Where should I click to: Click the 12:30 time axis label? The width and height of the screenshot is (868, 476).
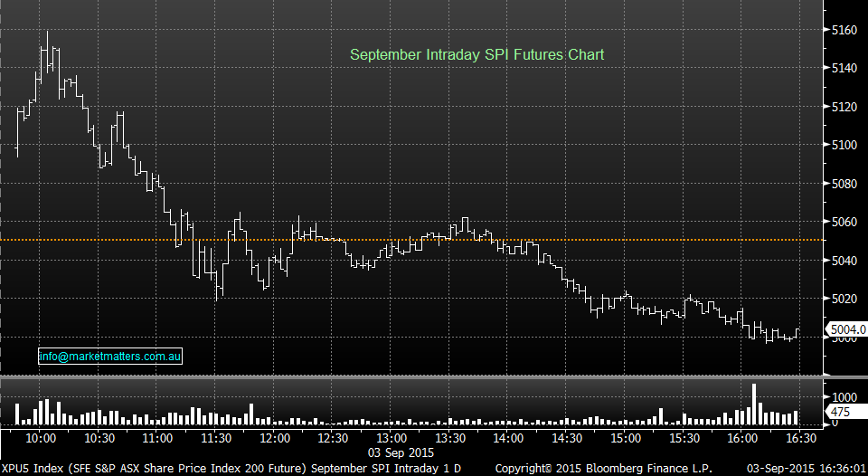(334, 438)
